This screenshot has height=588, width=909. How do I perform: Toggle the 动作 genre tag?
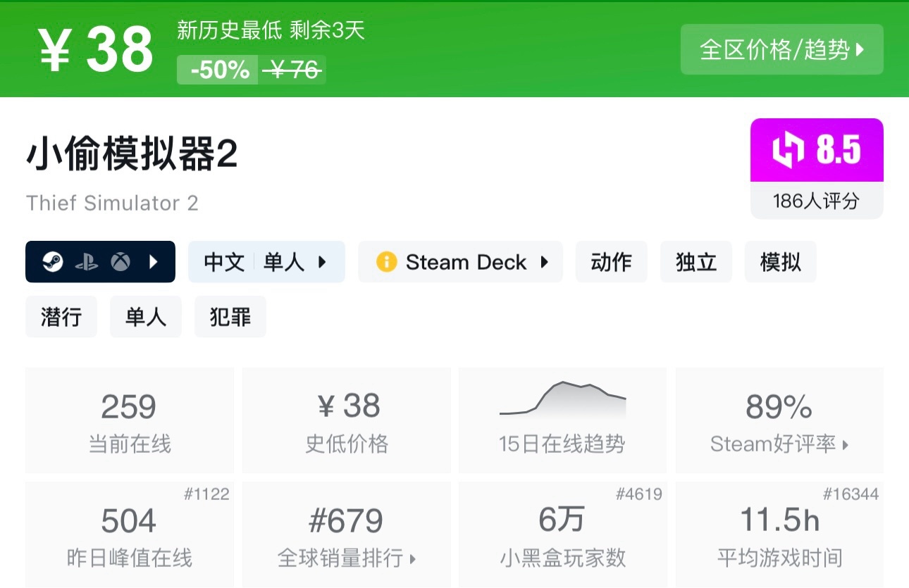[x=611, y=261]
